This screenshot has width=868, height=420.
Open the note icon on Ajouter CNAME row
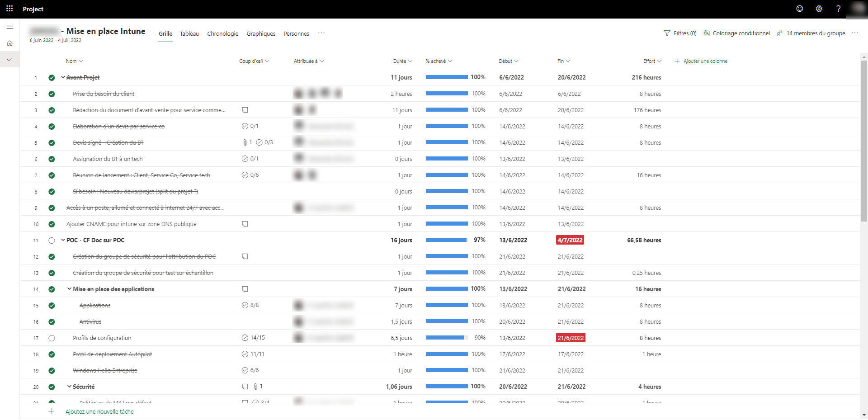[x=245, y=224]
